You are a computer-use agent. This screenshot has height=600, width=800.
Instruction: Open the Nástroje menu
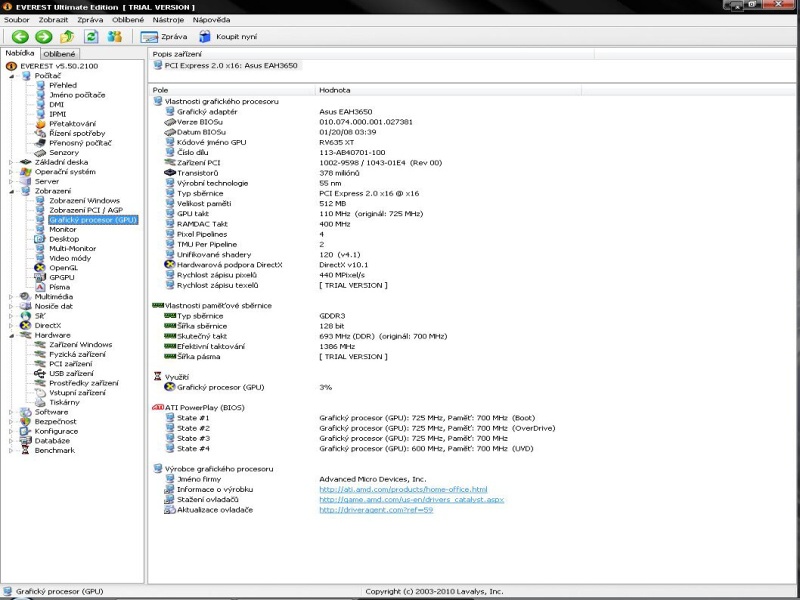tap(168, 20)
